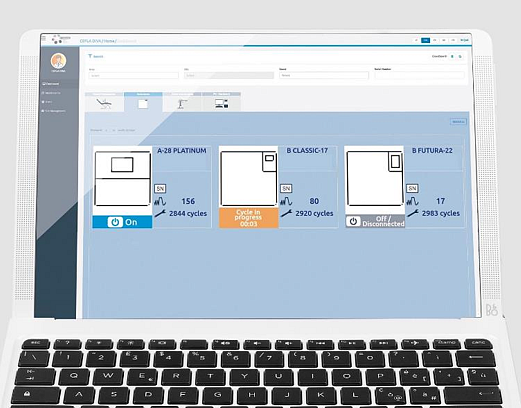This screenshot has height=408, width=521.
Task: Open the PC workstation category tab
Action: click(221, 102)
